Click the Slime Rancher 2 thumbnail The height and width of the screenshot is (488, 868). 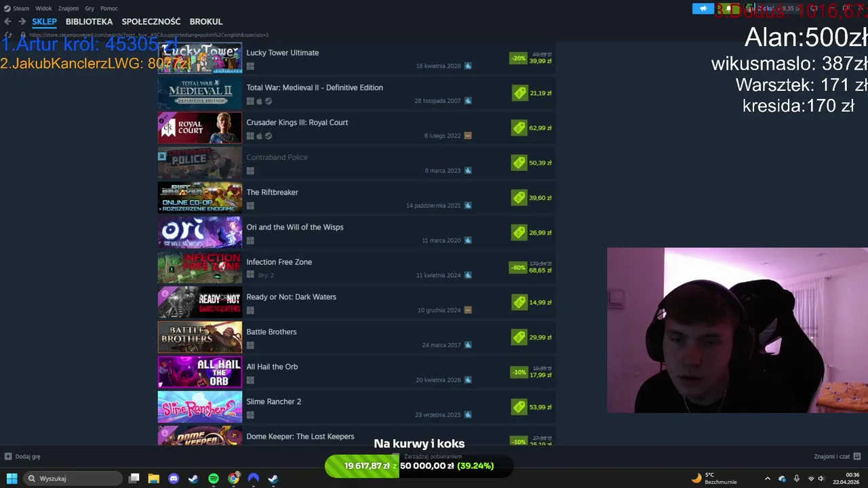[x=199, y=407]
